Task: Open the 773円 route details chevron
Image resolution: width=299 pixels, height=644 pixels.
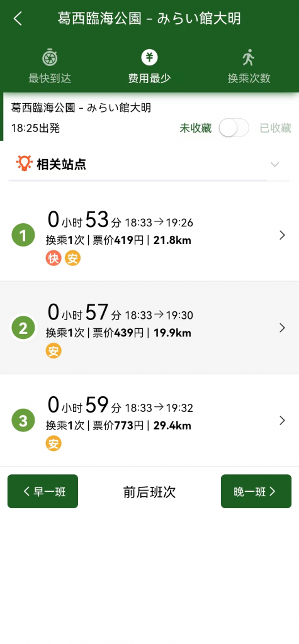Action: pos(282,421)
